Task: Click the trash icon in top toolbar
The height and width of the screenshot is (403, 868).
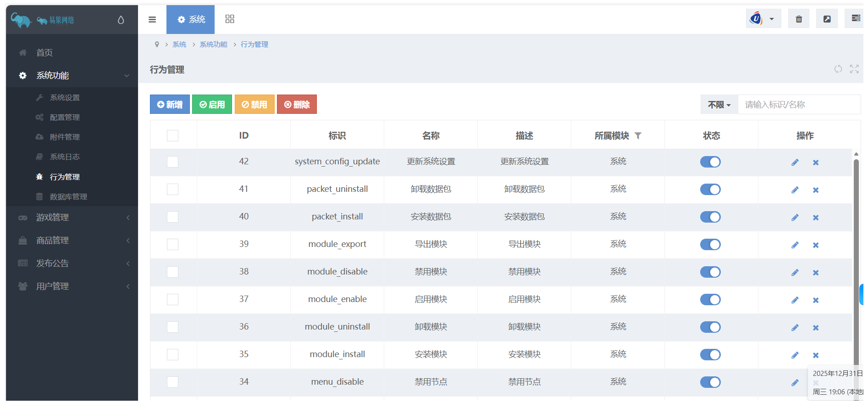Action: click(x=798, y=19)
